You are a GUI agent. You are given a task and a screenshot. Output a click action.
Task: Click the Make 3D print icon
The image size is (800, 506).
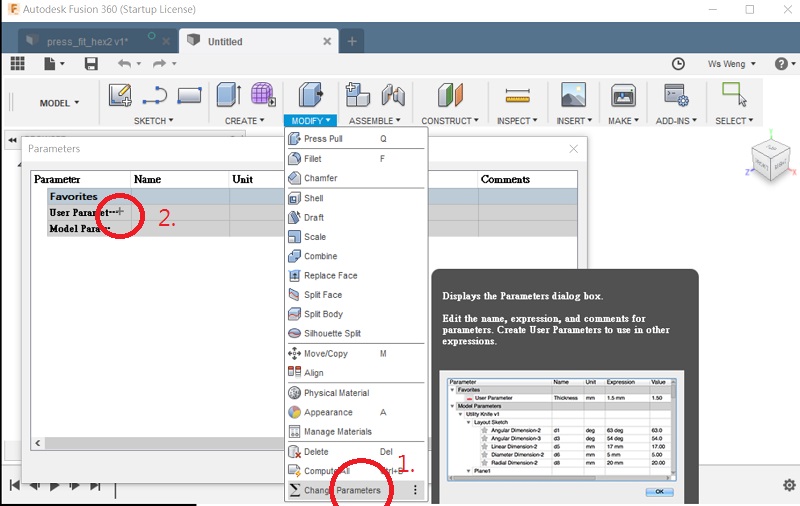[623, 95]
